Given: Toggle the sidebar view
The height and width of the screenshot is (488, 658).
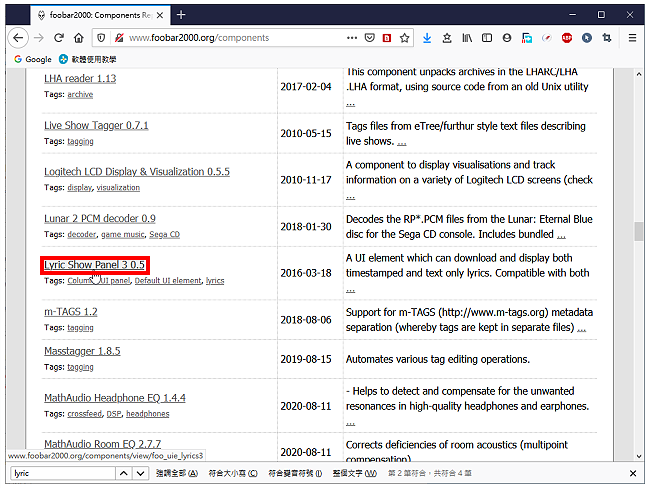Looking at the screenshot, I should (487, 38).
